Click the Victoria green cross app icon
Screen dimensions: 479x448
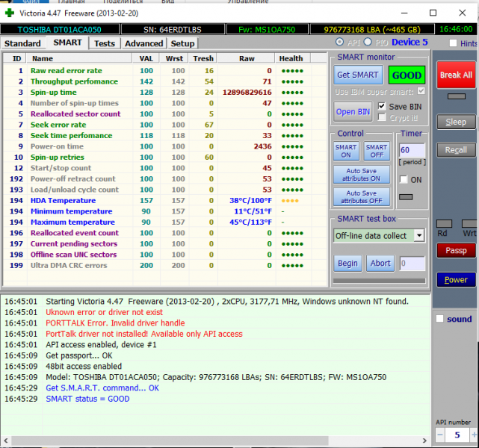point(10,13)
